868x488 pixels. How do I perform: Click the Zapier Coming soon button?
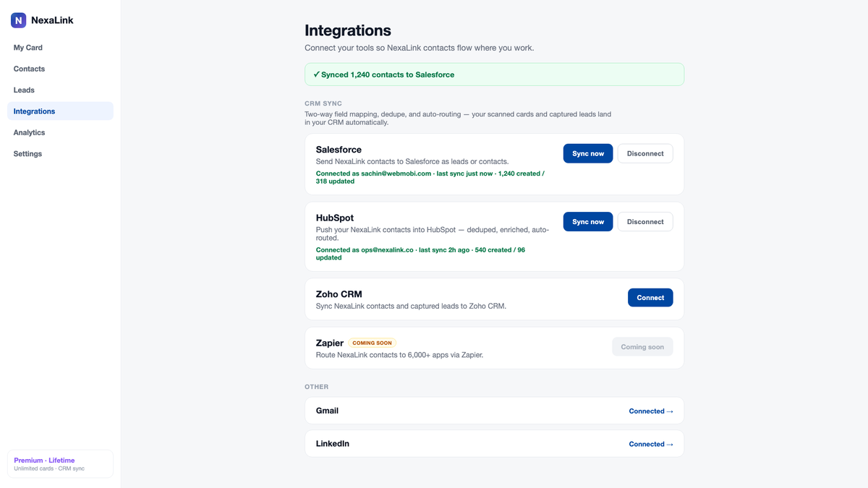pyautogui.click(x=642, y=347)
